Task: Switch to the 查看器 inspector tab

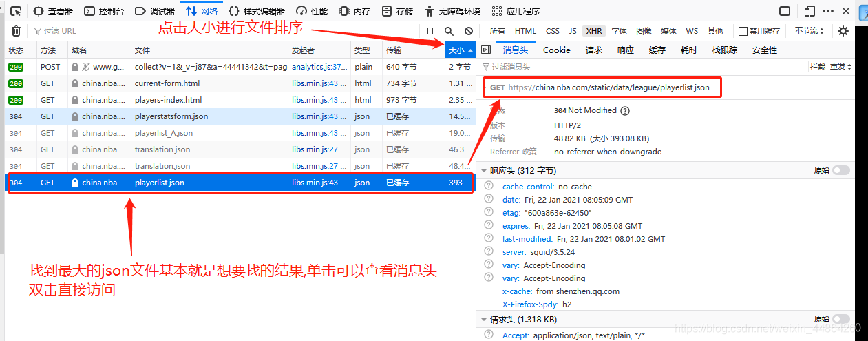Action: [x=54, y=11]
